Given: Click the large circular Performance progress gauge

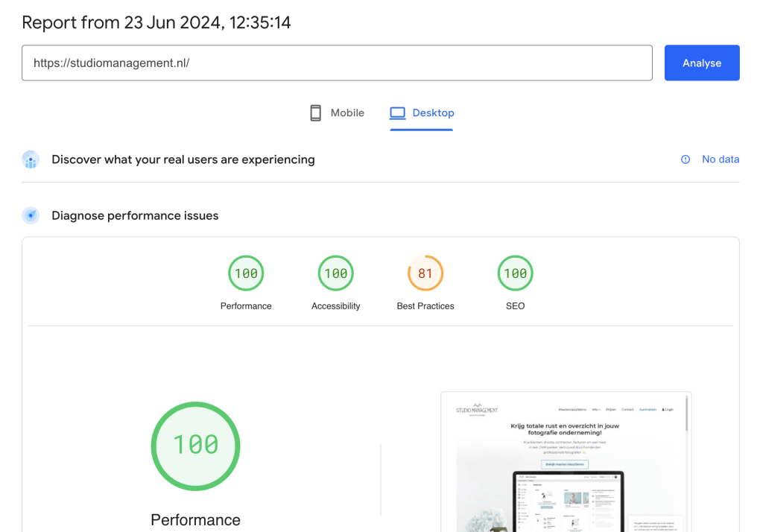Looking at the screenshot, I should point(195,446).
